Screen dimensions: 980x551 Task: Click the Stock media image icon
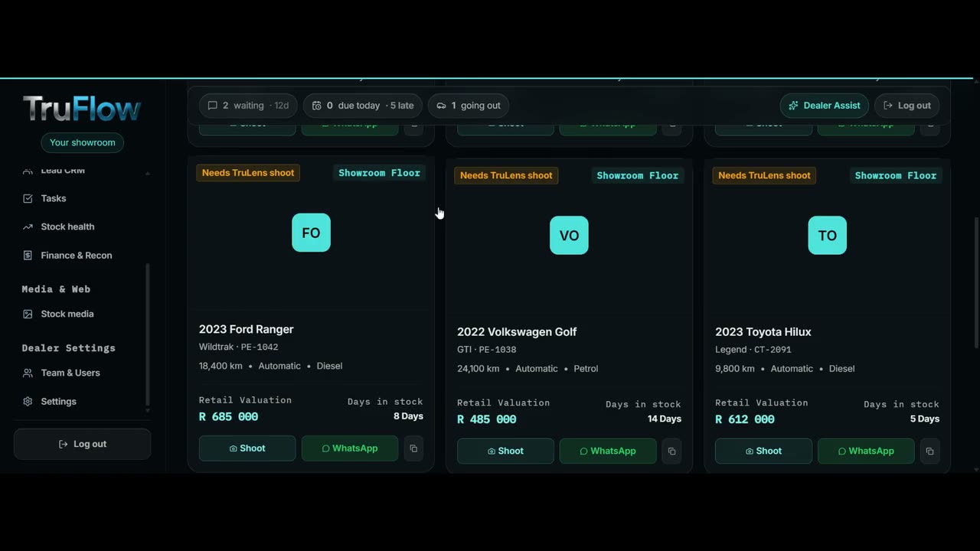pos(28,314)
